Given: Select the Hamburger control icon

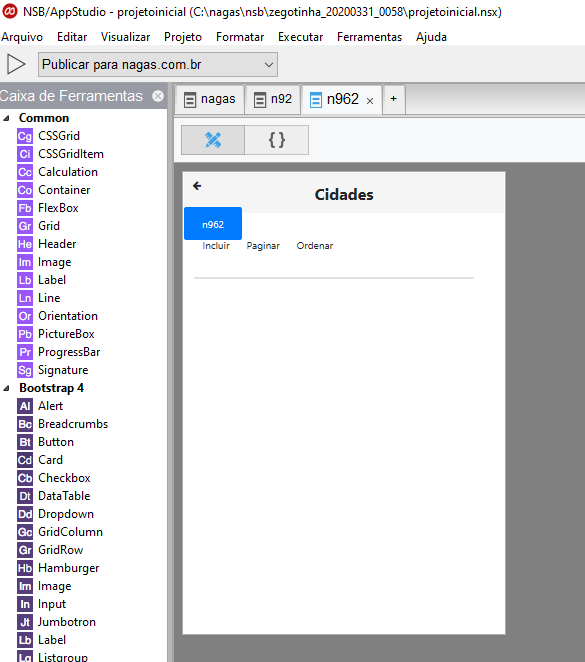Looking at the screenshot, I should (x=24, y=568).
